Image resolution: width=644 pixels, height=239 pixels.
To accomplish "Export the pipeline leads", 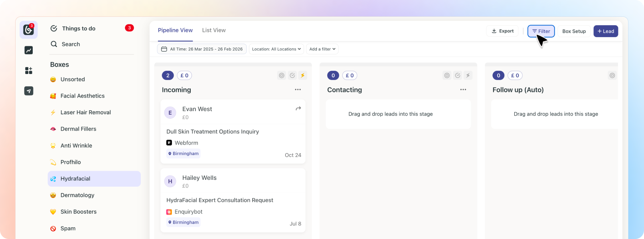I will 502,31.
